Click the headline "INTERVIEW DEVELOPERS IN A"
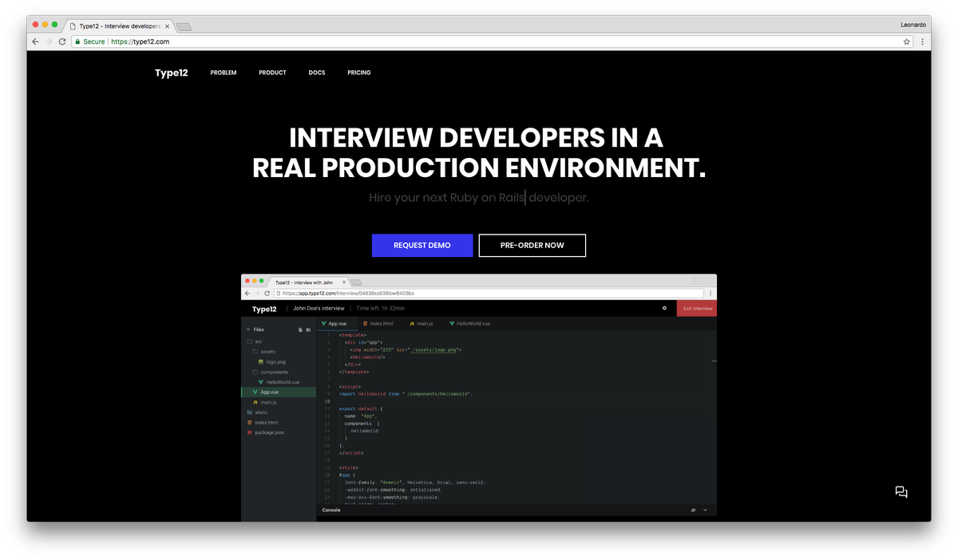 pos(477,138)
